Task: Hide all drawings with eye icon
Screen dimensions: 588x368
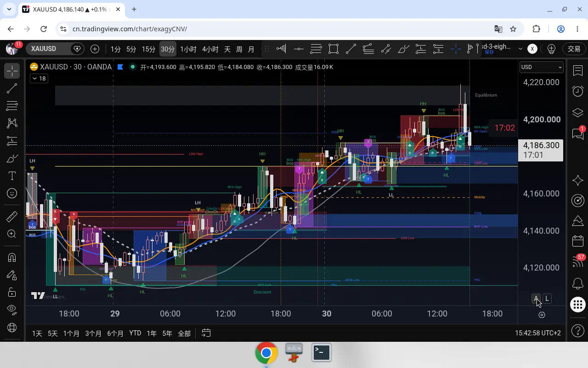Action: (12, 310)
